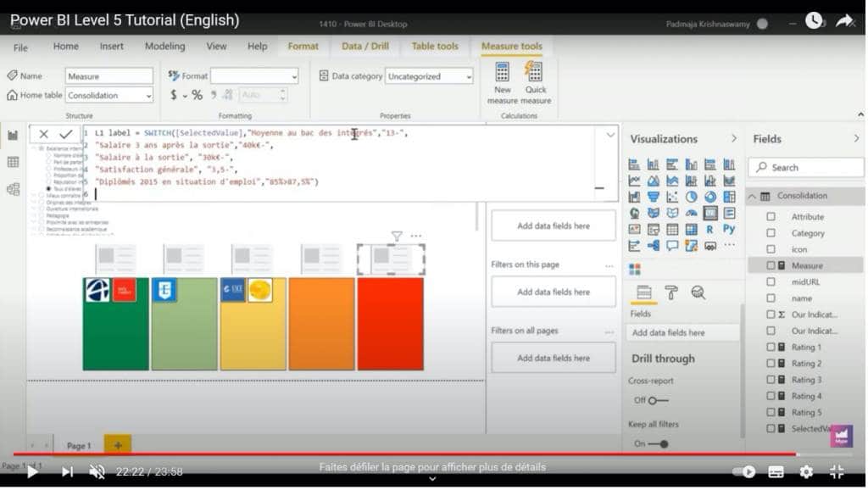
Task: Select the decomposition tree visual
Action: tap(654, 245)
